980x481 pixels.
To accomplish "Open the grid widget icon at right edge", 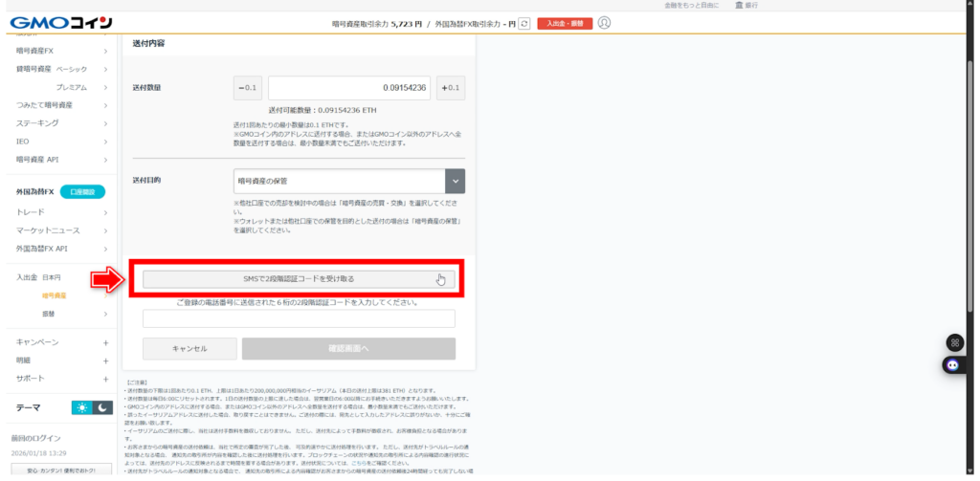I will click(x=953, y=342).
